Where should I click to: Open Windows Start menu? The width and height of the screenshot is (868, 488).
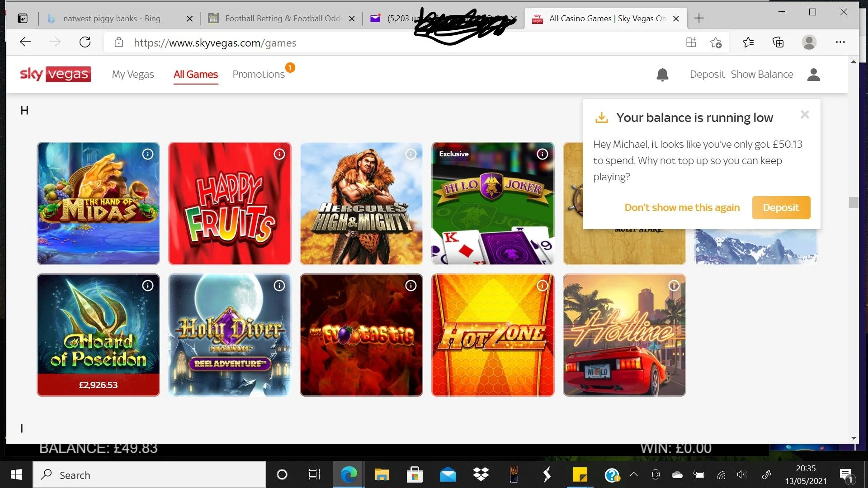(x=16, y=475)
